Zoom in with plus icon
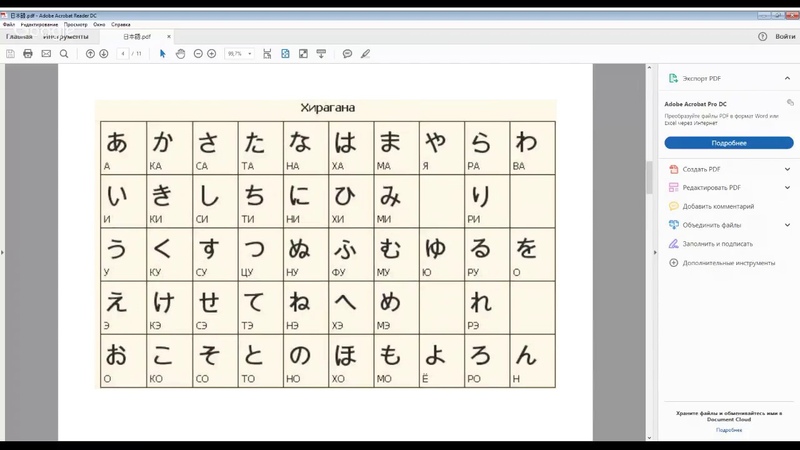Image resolution: width=800 pixels, height=450 pixels. pyautogui.click(x=212, y=54)
